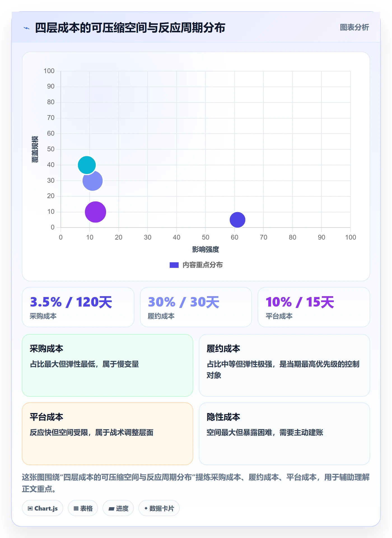The image size is (392, 538).
Task: Click the lightning bolt icon beside the title
Action: [x=27, y=28]
